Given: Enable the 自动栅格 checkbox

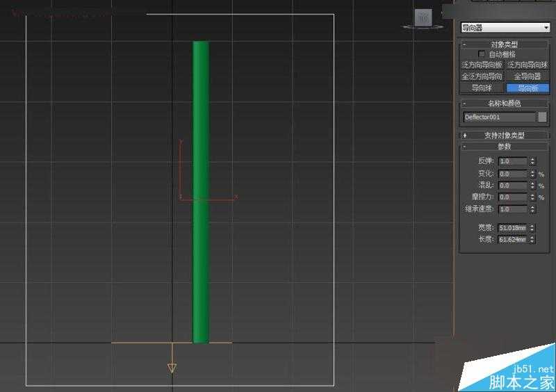Looking at the screenshot, I should click(482, 54).
